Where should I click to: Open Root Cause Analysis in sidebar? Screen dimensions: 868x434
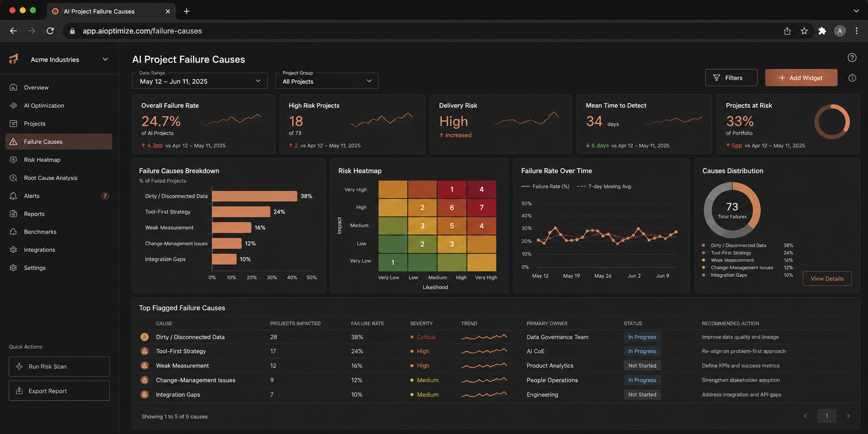pyautogui.click(x=59, y=178)
